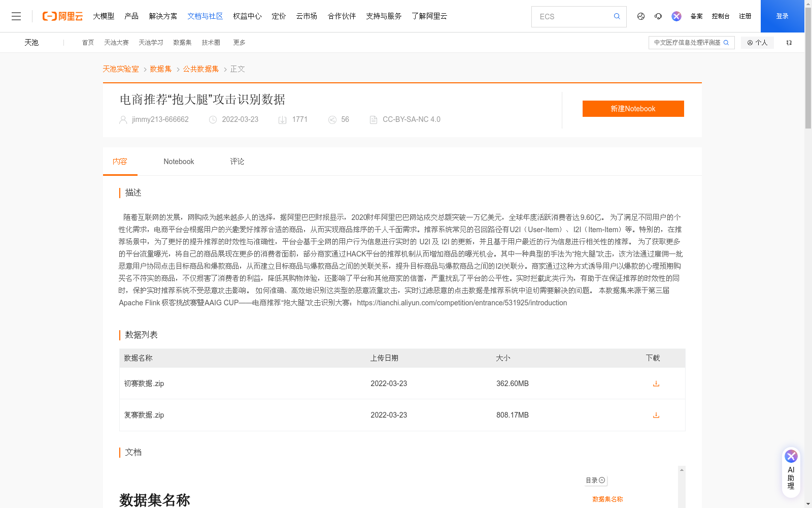Click 天池实验室 breadcrumb link
This screenshot has width=812, height=508.
point(121,69)
